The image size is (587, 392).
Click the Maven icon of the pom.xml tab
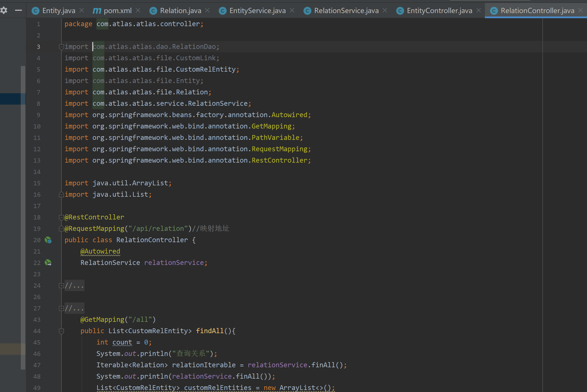point(97,11)
